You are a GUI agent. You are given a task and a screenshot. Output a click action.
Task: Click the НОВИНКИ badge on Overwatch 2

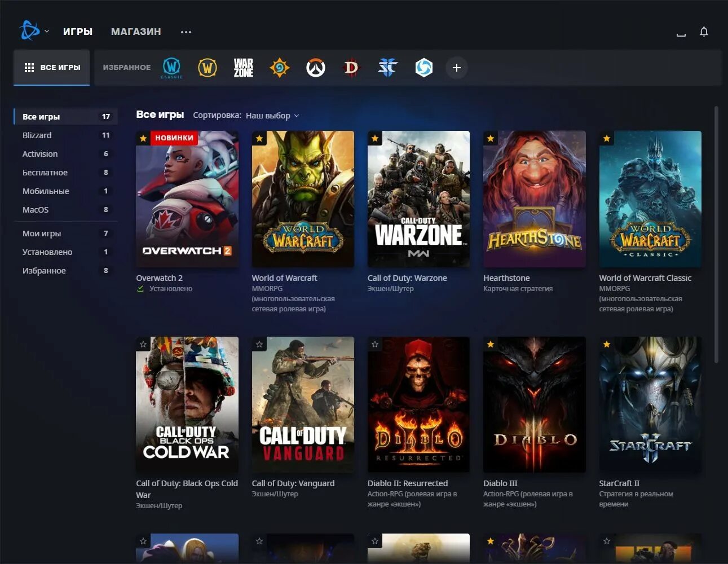[x=174, y=138]
